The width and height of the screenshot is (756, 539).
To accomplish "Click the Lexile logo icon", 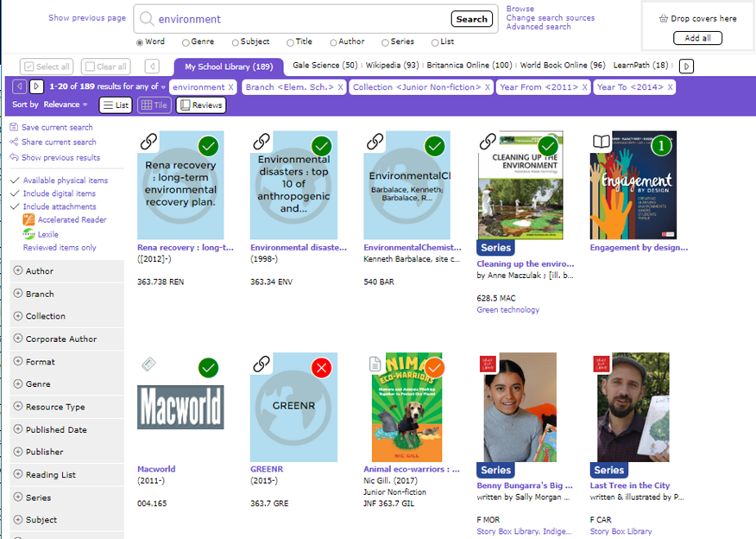I will 29,234.
